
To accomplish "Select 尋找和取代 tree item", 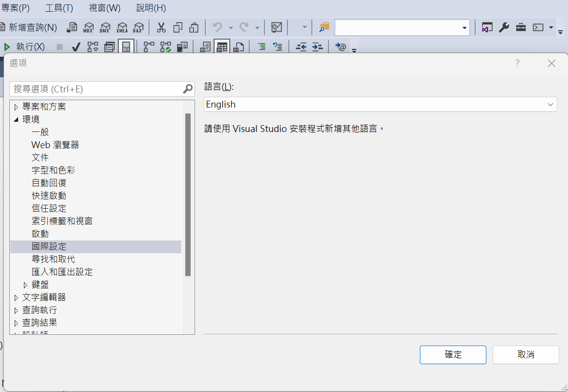I will click(x=53, y=259).
